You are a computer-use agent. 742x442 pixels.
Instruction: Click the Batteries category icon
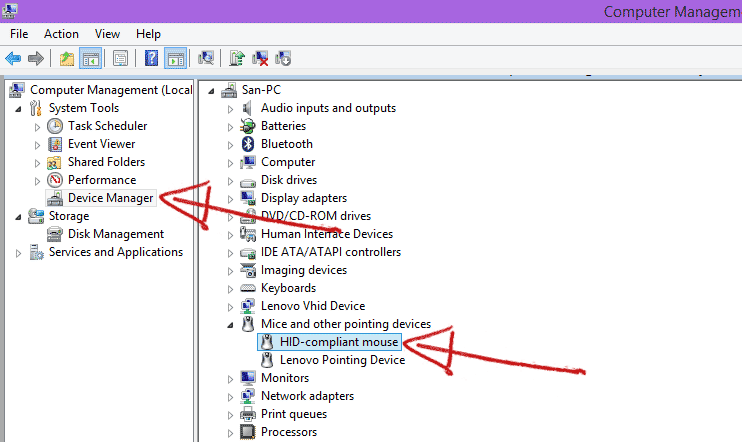coord(247,126)
